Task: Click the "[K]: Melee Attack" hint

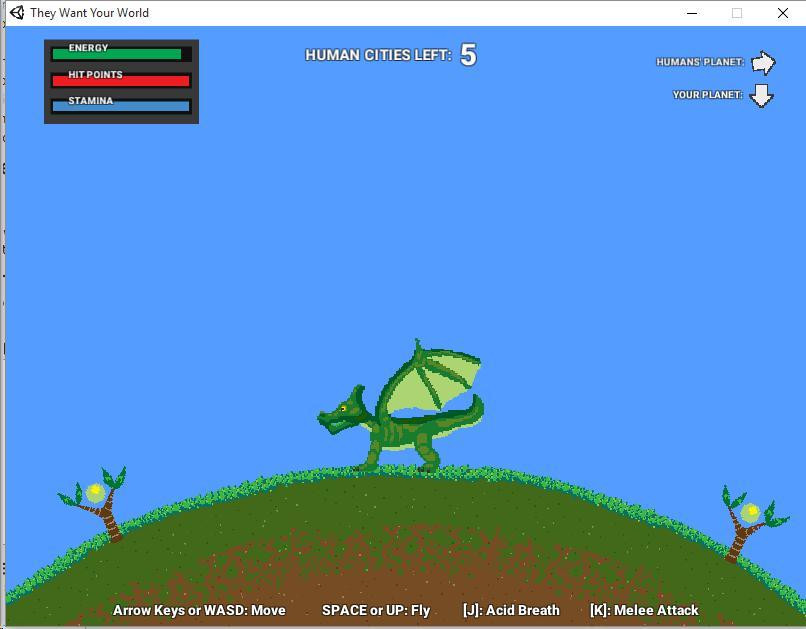Action: tap(644, 610)
